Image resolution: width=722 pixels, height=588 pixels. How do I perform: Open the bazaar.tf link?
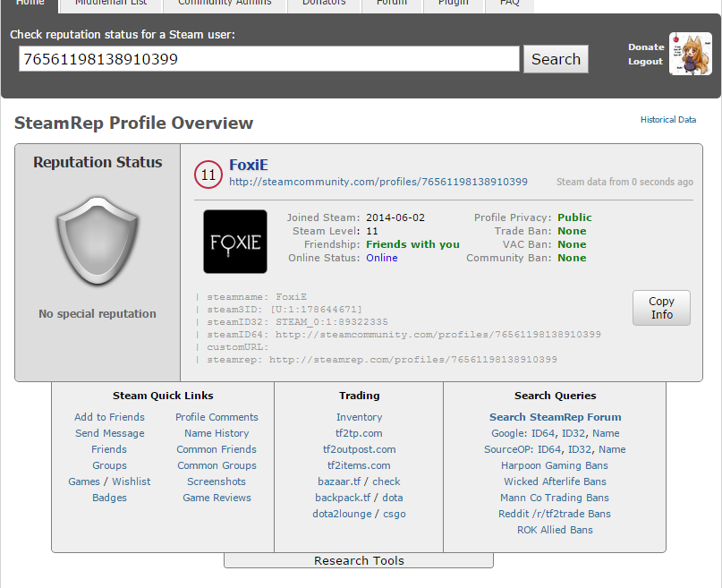(x=339, y=481)
